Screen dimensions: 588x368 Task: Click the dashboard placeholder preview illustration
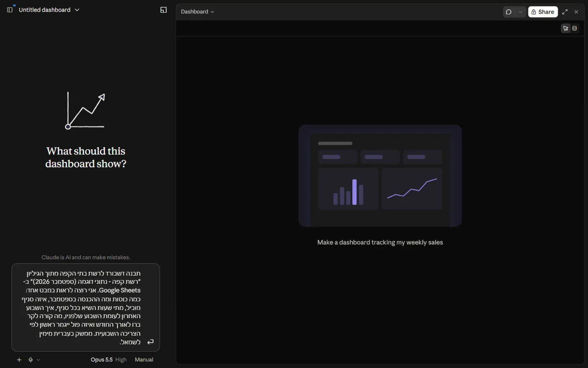pyautogui.click(x=380, y=176)
